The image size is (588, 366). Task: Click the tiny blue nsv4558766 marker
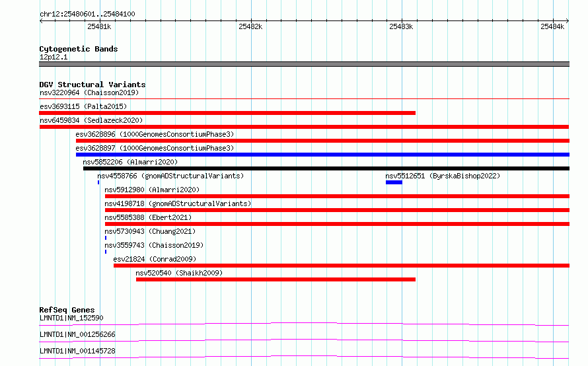[x=98, y=182]
